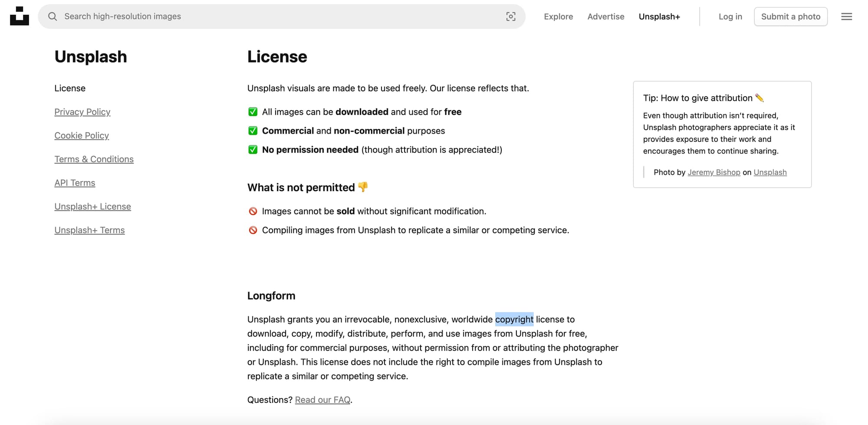Viewport: 868px width, 425px height.
Task: Click the green check beside No permission needed
Action: point(253,150)
